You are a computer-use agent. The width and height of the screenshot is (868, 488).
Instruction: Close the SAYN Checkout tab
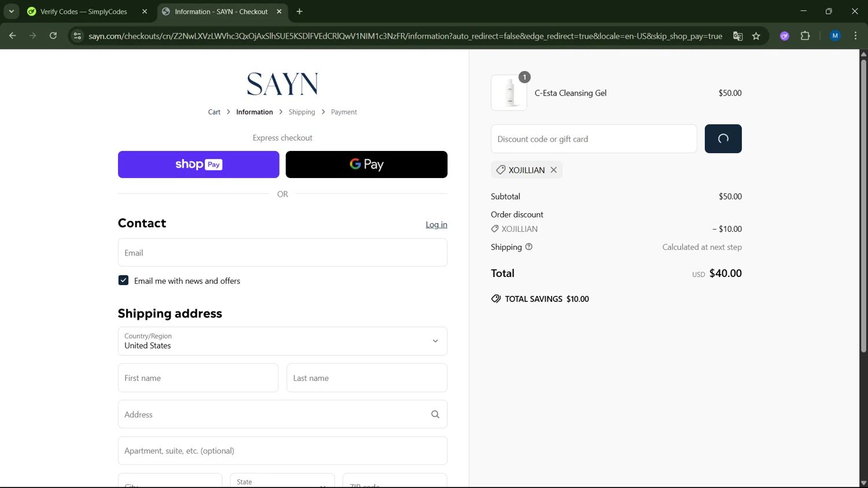click(279, 12)
